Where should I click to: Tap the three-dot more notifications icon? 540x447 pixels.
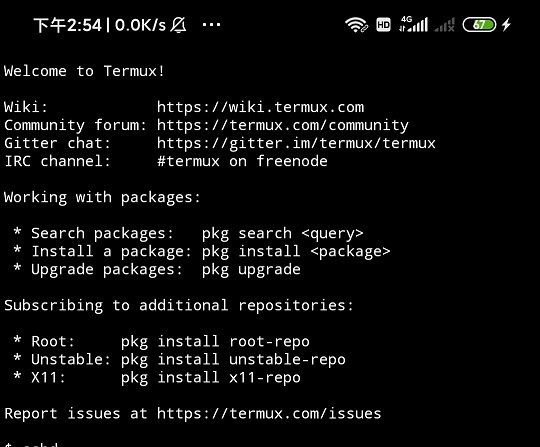click(x=211, y=25)
